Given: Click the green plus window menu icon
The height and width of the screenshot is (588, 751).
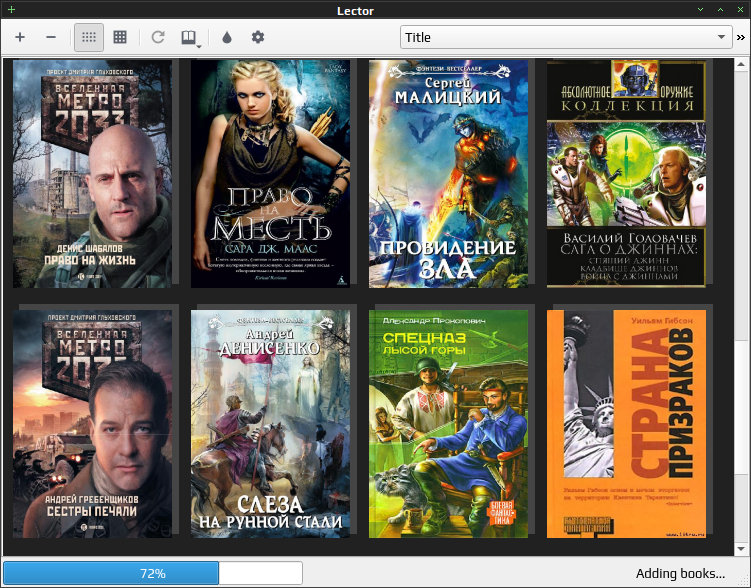Looking at the screenshot, I should click(11, 10).
